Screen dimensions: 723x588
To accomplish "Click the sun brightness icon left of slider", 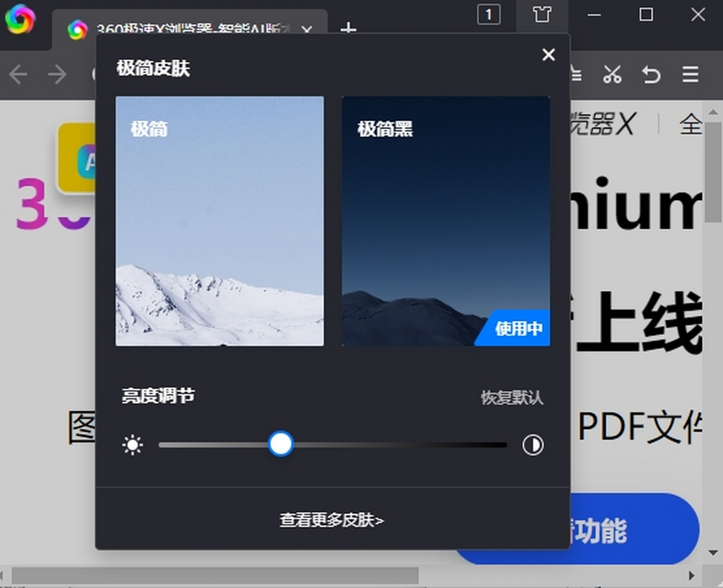I will pos(133,445).
